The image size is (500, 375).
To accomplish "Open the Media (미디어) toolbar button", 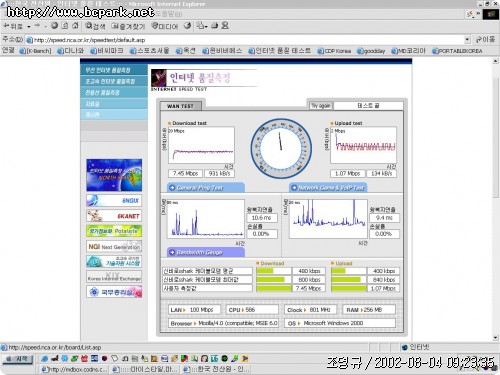I will pyautogui.click(x=165, y=26).
